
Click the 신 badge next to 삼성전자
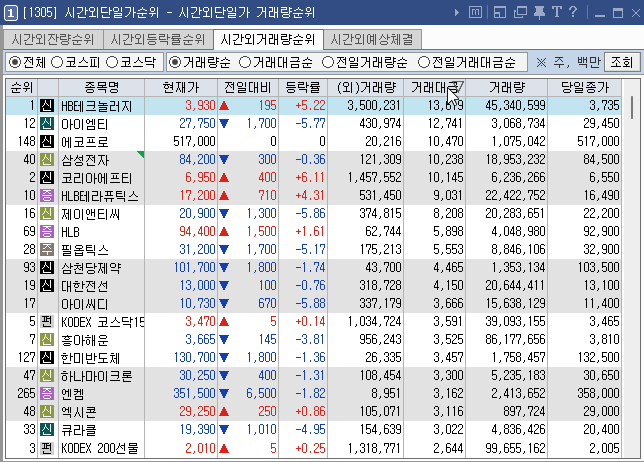47,160
